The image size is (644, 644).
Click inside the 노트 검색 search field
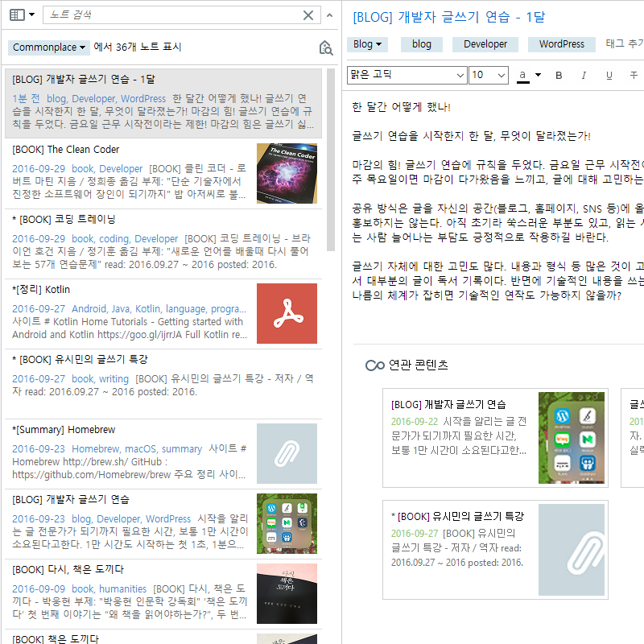tap(173, 14)
